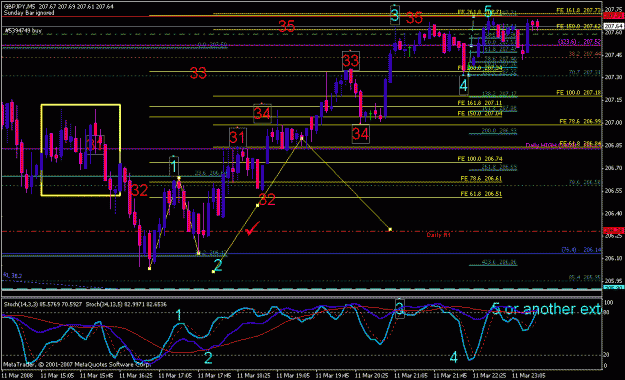
Task: Click the 205.95 price scale value
Action: [x=613, y=281]
